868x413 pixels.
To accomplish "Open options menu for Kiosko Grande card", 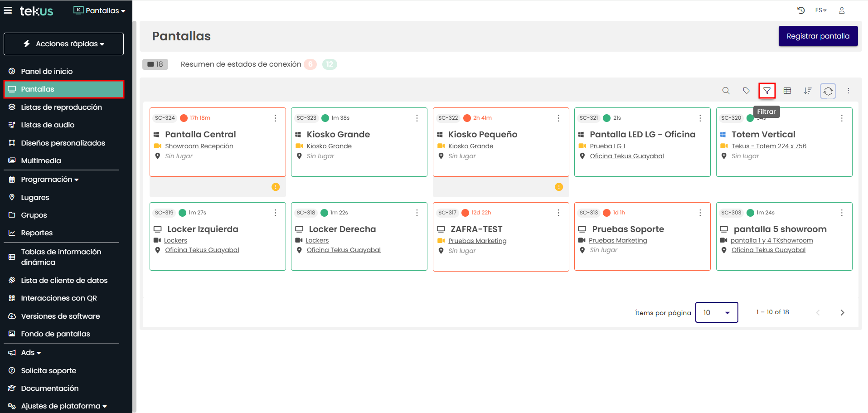I will pyautogui.click(x=417, y=118).
